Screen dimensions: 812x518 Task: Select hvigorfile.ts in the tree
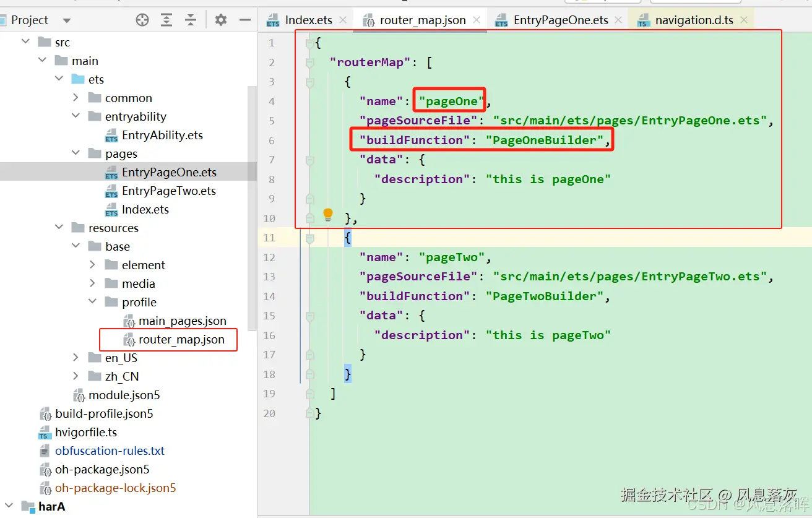click(85, 432)
